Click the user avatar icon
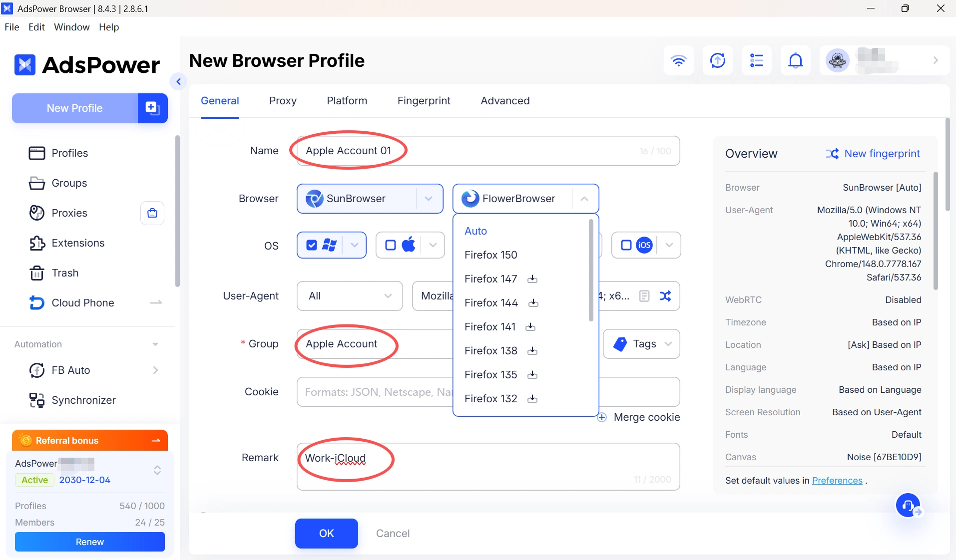Viewport: 956px width, 560px height. click(838, 61)
